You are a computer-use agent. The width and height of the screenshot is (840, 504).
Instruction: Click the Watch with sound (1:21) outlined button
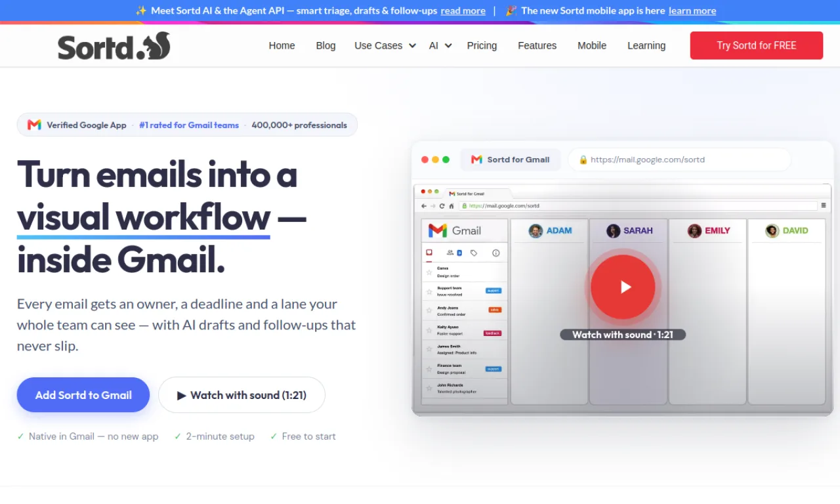tap(241, 395)
